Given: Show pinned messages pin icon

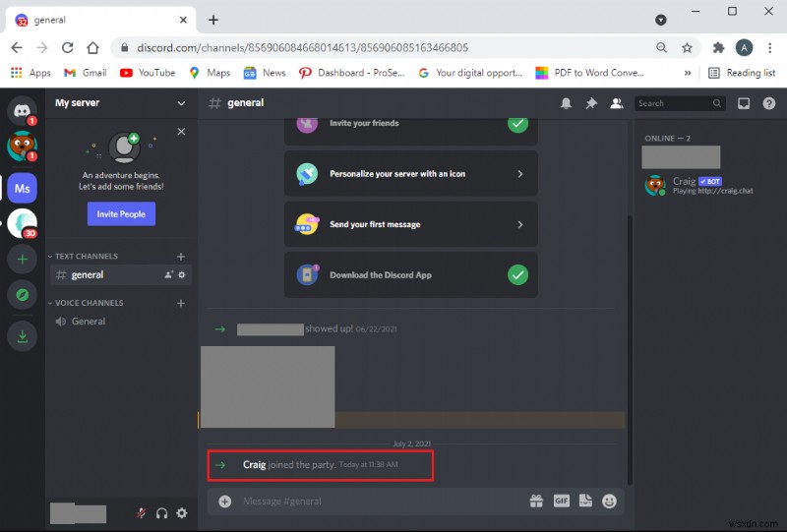Looking at the screenshot, I should click(x=591, y=103).
